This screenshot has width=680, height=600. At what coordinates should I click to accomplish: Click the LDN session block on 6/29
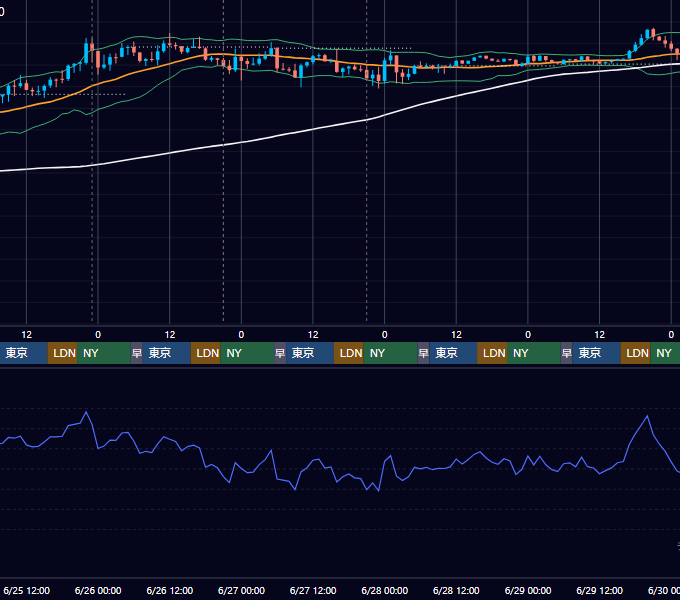click(x=635, y=353)
